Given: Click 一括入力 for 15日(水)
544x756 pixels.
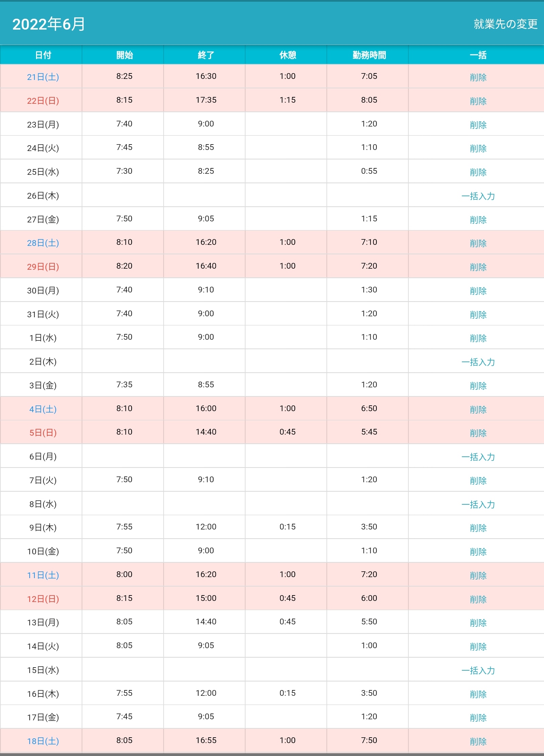Looking at the screenshot, I should [x=478, y=670].
